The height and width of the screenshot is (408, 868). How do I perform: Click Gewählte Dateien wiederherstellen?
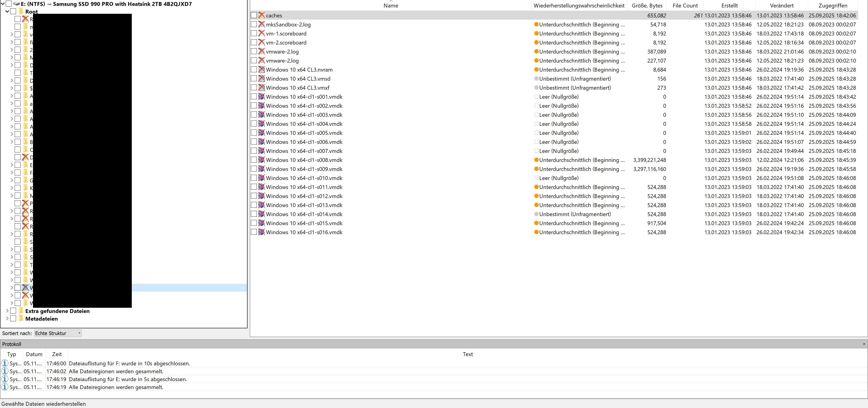click(44, 404)
